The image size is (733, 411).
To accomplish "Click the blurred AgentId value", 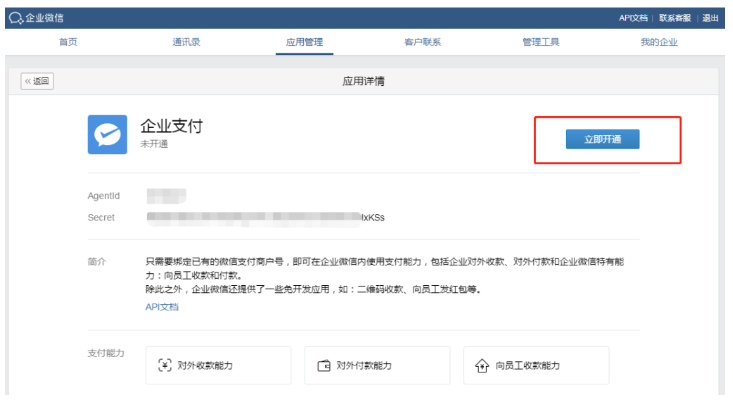I will coord(166,196).
